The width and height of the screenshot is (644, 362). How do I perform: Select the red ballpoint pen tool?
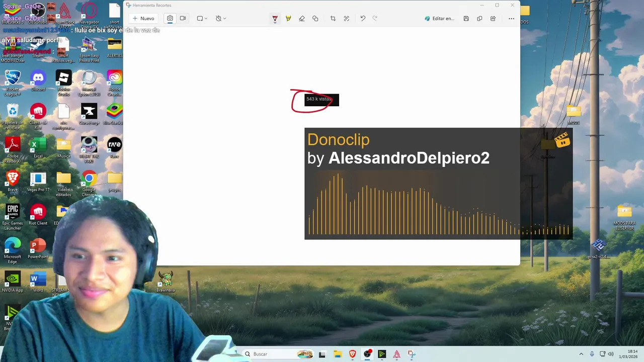coord(275,19)
